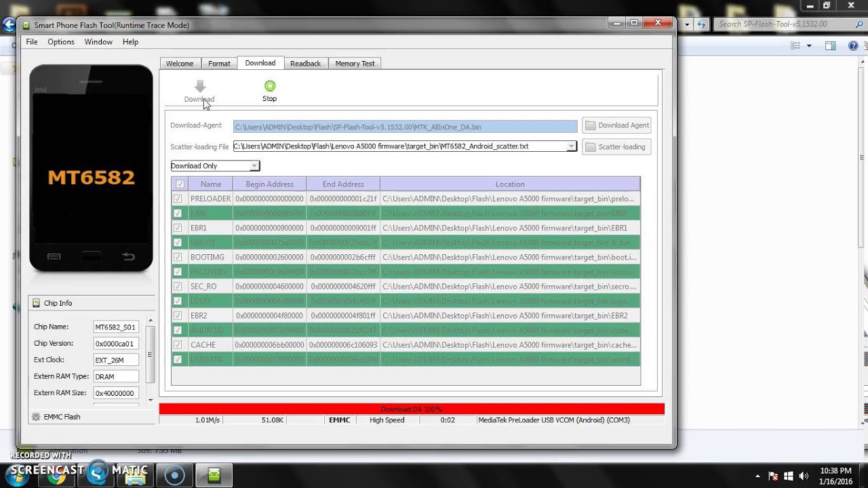This screenshot has height=488, width=868.
Task: Toggle the SEC_RO row checkbox
Action: (x=178, y=286)
